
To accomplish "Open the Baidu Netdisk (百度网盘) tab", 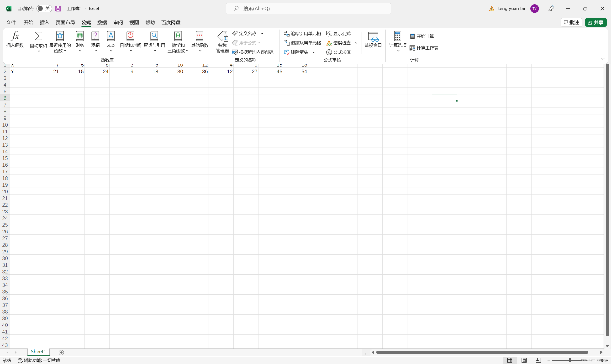I will click(x=171, y=22).
